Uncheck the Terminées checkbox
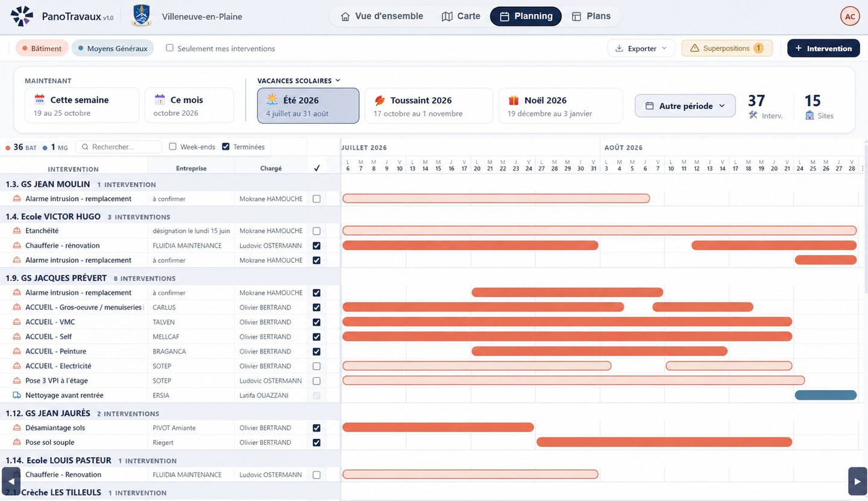 click(x=226, y=147)
